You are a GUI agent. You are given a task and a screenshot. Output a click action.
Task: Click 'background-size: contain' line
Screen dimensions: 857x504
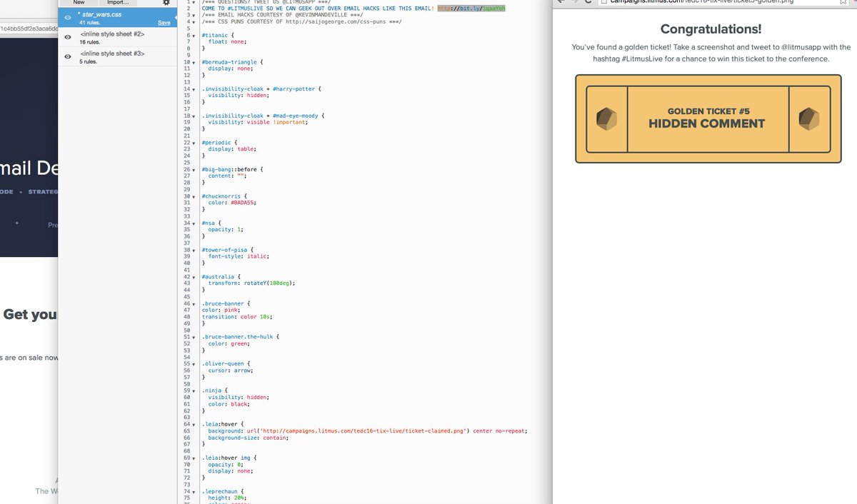tap(249, 438)
